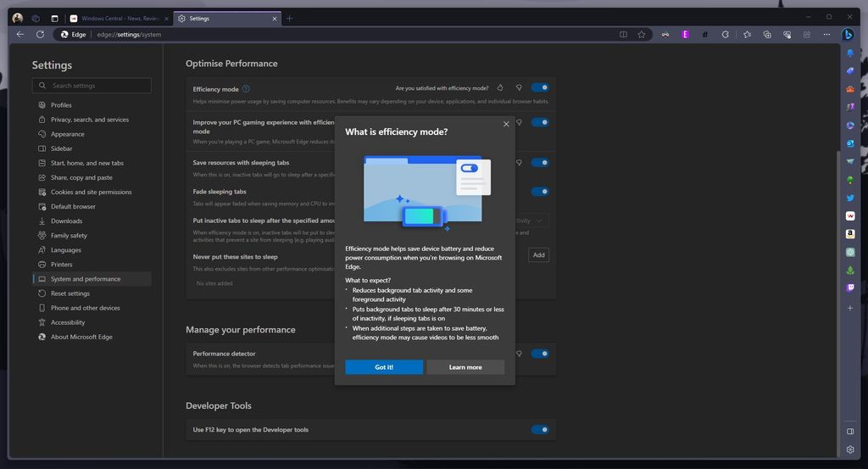This screenshot has height=469, width=868.
Task: Click the address bar URL
Action: [x=129, y=34]
